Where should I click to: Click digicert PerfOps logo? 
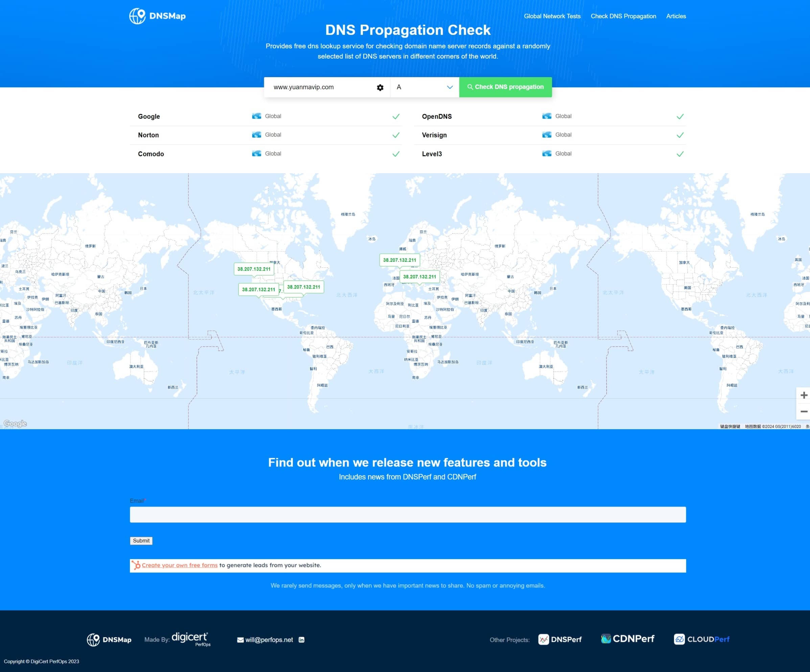tap(190, 639)
